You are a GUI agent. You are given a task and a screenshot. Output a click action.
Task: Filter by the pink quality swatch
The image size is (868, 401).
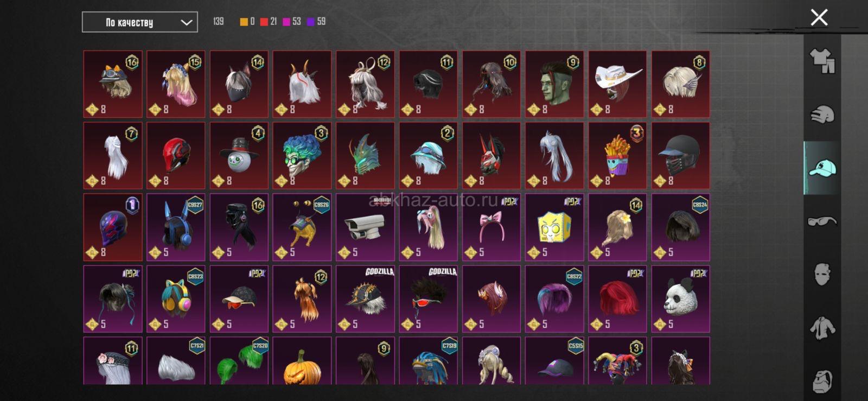(x=286, y=22)
